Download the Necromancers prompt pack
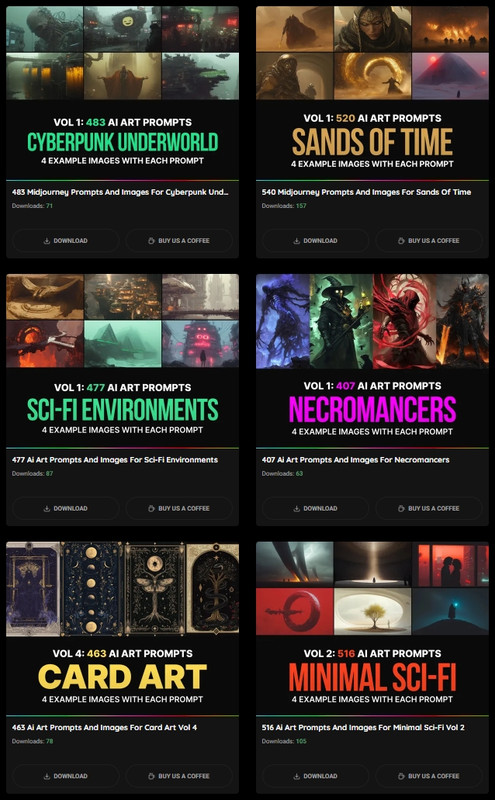The width and height of the screenshot is (495, 800). (315, 509)
